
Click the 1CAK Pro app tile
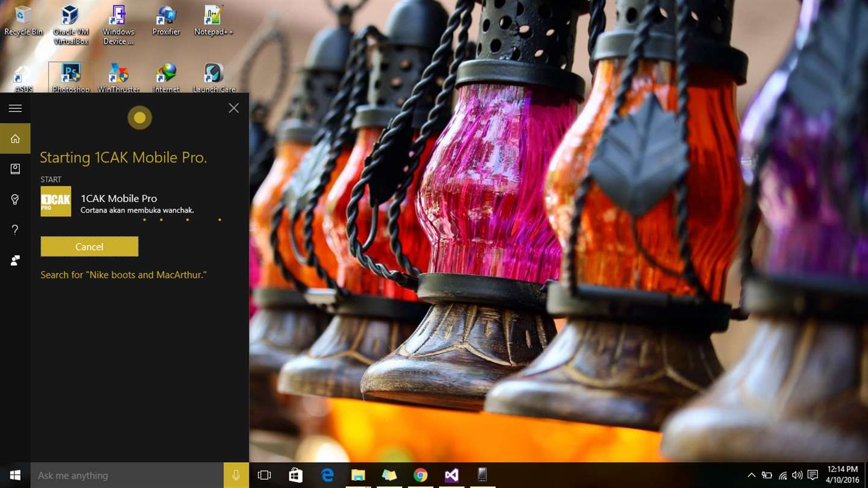tap(55, 201)
